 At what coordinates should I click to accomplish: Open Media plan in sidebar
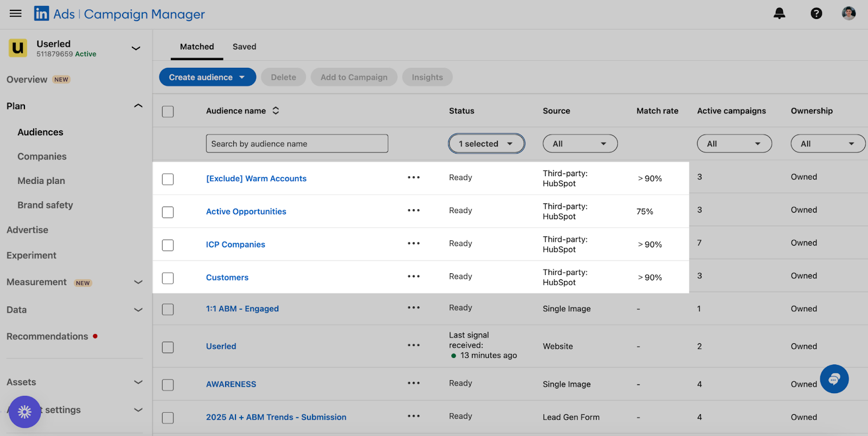point(41,181)
